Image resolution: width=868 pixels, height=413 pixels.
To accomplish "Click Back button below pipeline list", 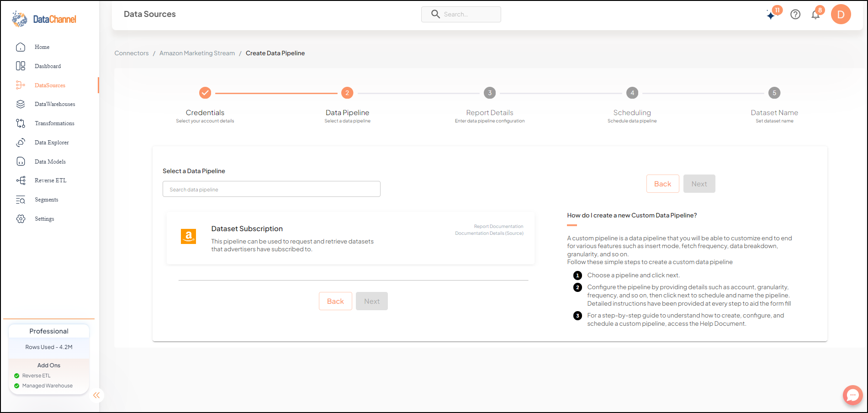I will point(335,301).
